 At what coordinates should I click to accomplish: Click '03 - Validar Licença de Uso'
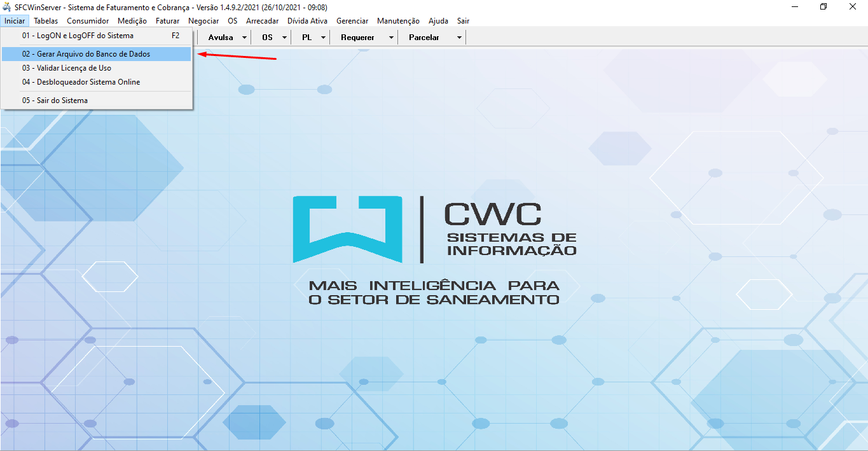coord(66,68)
